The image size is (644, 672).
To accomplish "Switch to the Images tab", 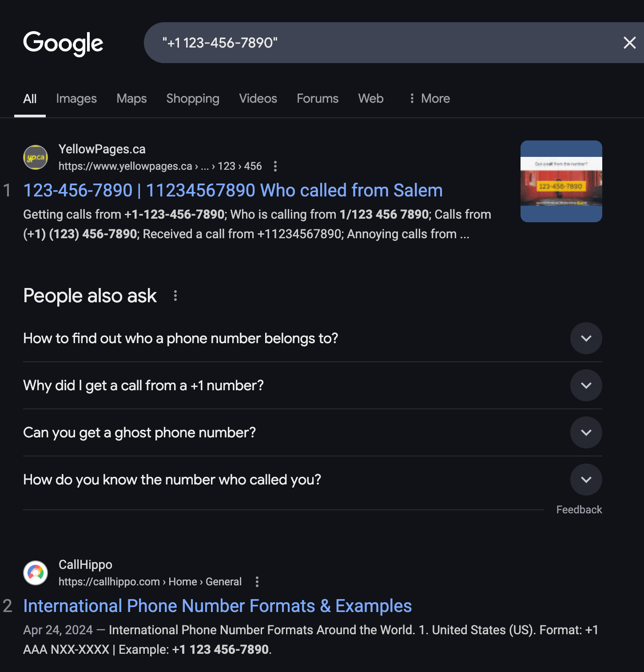I will pos(76,99).
